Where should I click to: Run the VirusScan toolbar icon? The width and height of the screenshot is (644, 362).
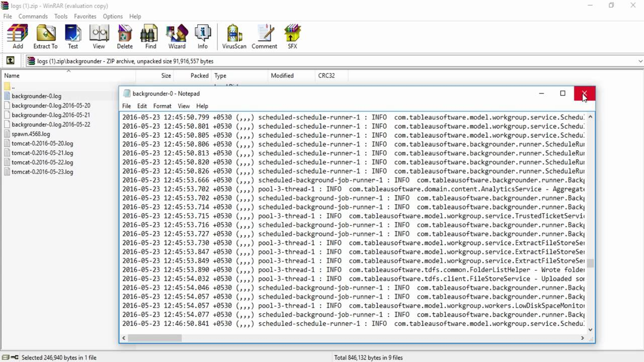point(234,37)
